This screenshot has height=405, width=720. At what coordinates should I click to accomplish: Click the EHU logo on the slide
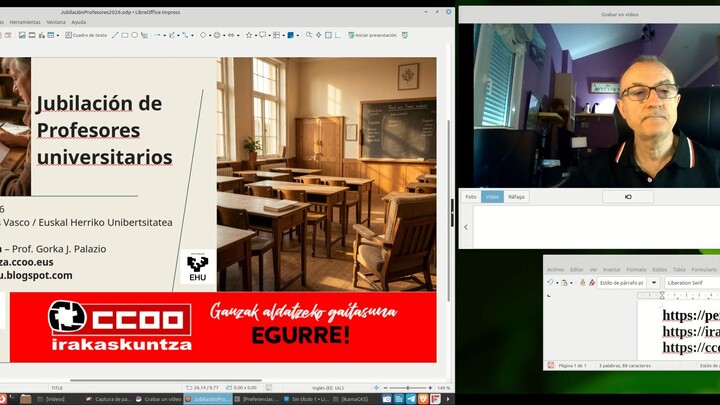[x=197, y=267]
